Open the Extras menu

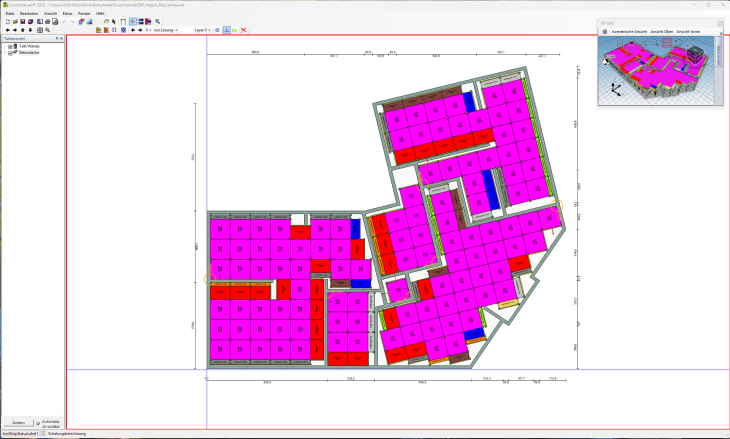[x=67, y=13]
